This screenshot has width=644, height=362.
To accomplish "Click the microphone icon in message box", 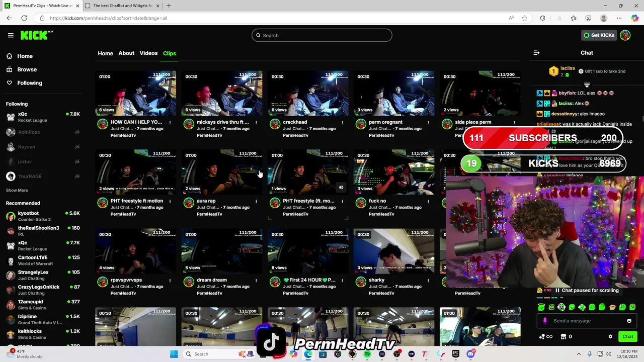I will pyautogui.click(x=545, y=321).
